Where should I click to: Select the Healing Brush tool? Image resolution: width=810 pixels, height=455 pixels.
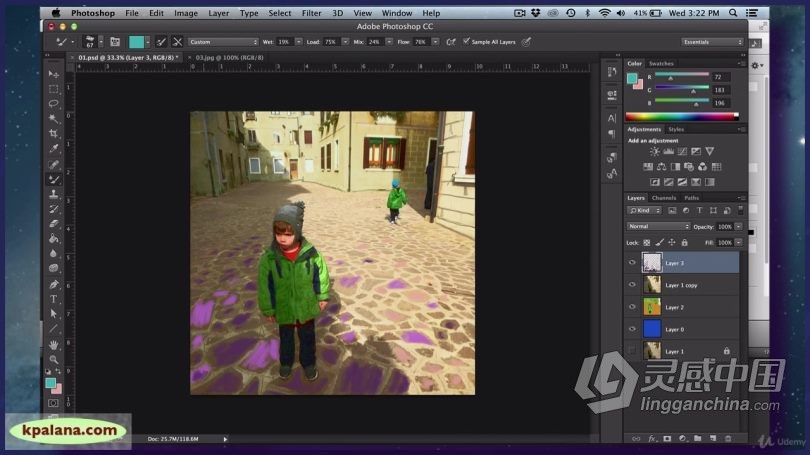pos(53,164)
